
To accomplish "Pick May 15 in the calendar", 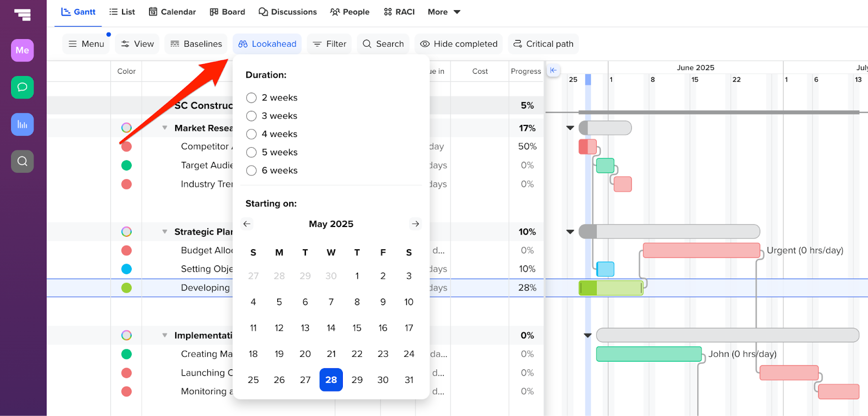I will tap(357, 328).
